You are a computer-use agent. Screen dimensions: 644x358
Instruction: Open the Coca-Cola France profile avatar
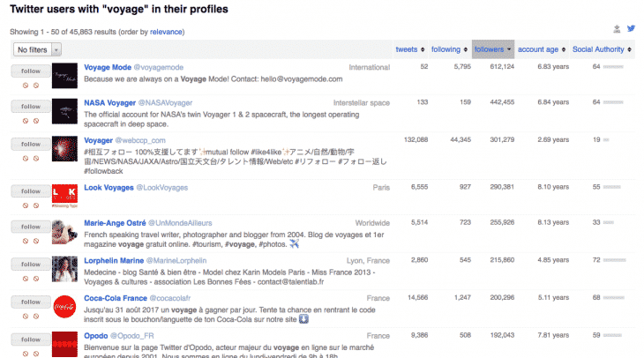point(65,308)
